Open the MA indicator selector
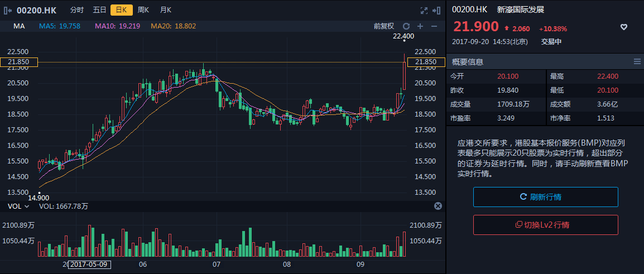Screen dimensions: 644x274 19,26
